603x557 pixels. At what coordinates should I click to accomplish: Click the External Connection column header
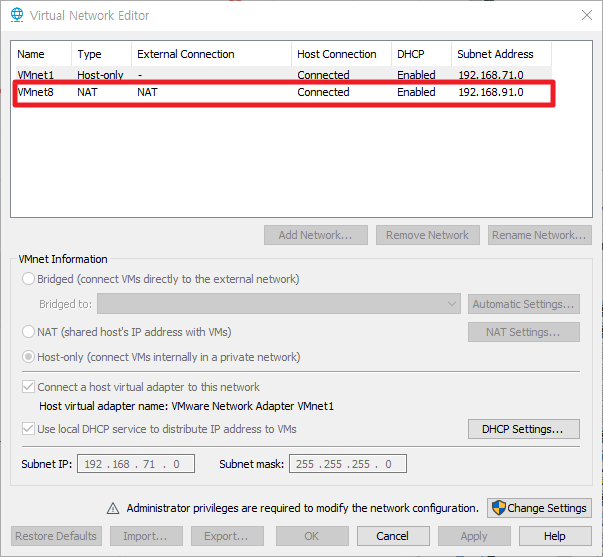pyautogui.click(x=211, y=54)
